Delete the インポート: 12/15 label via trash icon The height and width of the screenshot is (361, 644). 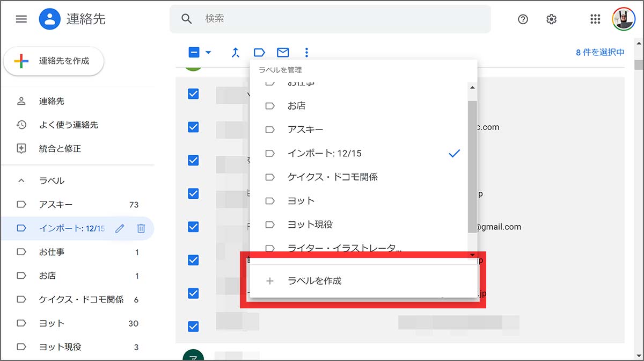pyautogui.click(x=141, y=228)
